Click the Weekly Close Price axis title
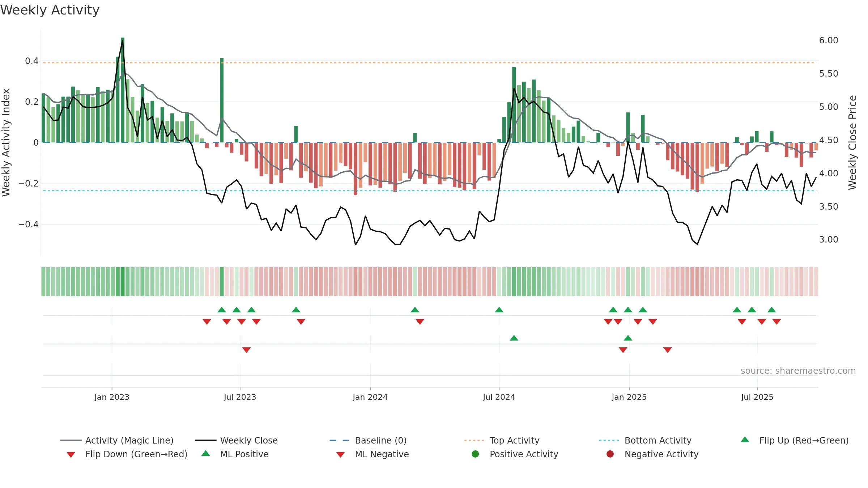The height and width of the screenshot is (488, 868). coord(853,142)
